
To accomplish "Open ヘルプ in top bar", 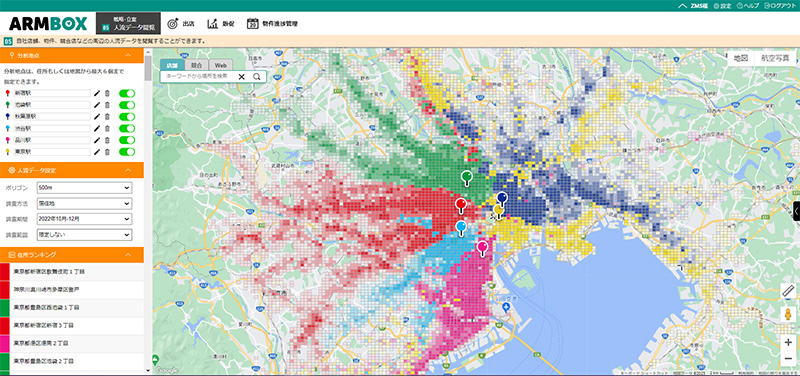I will click(748, 6).
